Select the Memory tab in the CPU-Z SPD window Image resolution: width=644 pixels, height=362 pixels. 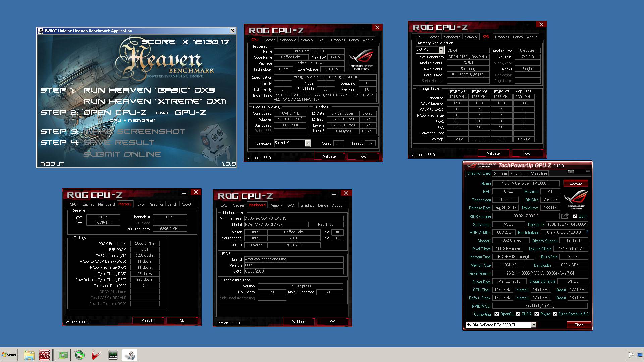tap(470, 37)
